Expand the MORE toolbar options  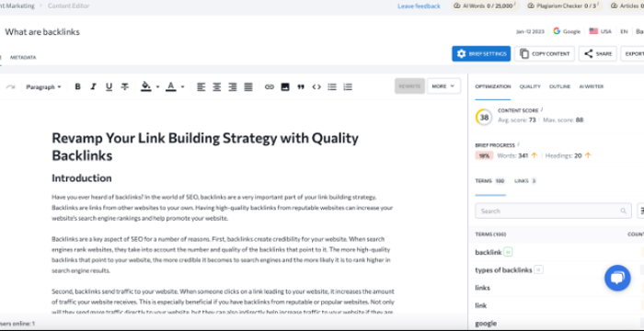[x=443, y=86]
